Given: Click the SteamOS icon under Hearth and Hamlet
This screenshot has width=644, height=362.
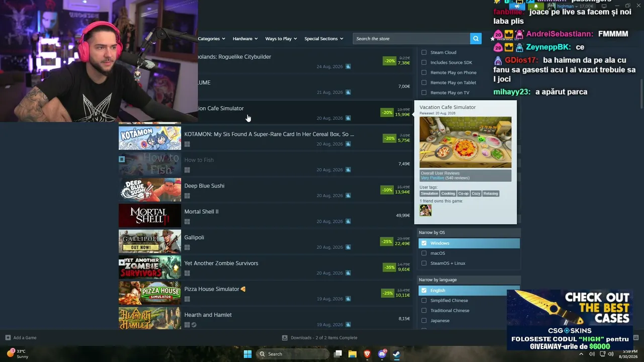Looking at the screenshot, I should tap(194, 325).
